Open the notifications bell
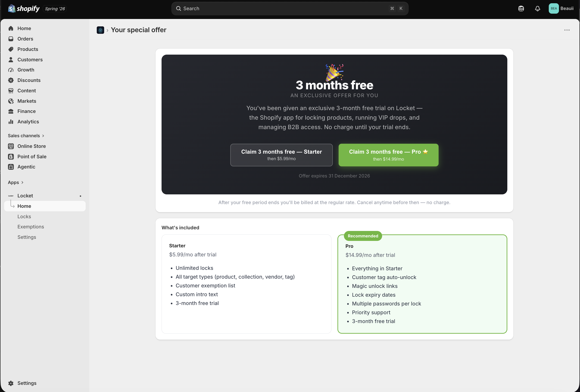Screen dimensions: 580x392 pos(538,9)
